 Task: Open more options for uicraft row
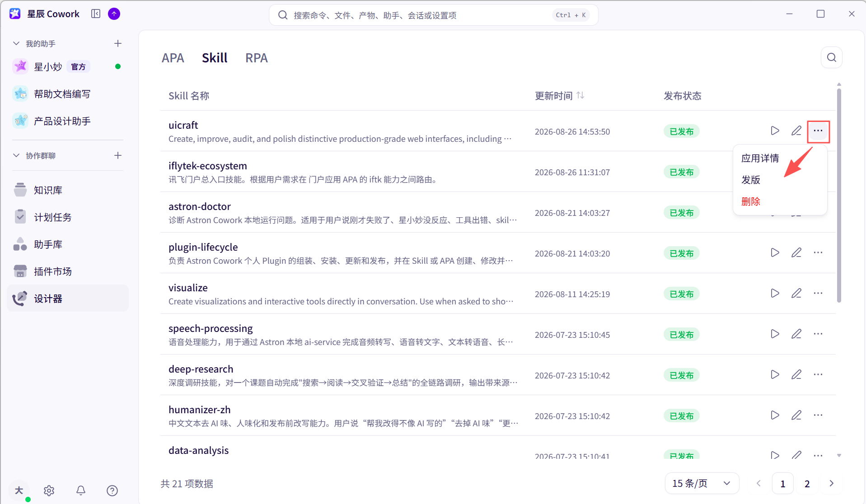coord(818,131)
